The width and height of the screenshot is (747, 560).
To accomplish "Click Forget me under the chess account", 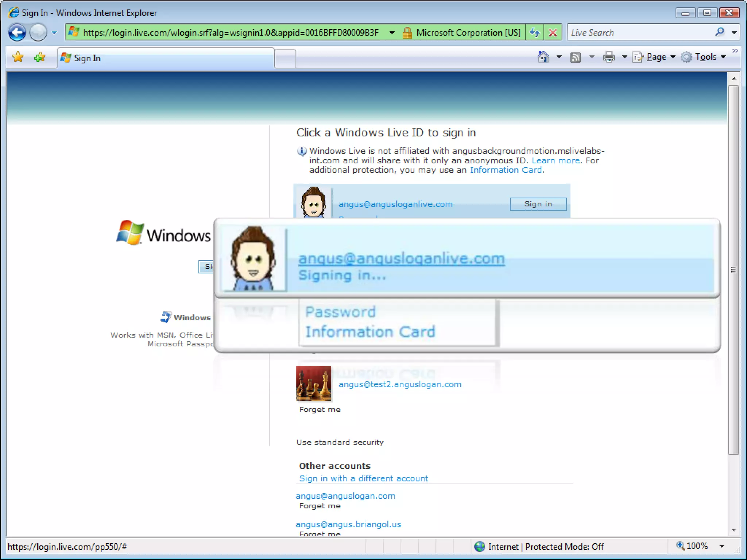I will [x=320, y=409].
